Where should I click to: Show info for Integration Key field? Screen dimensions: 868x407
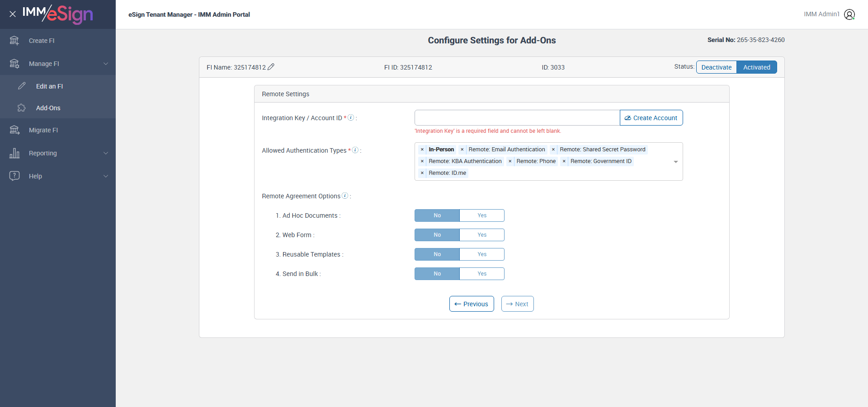pyautogui.click(x=351, y=117)
